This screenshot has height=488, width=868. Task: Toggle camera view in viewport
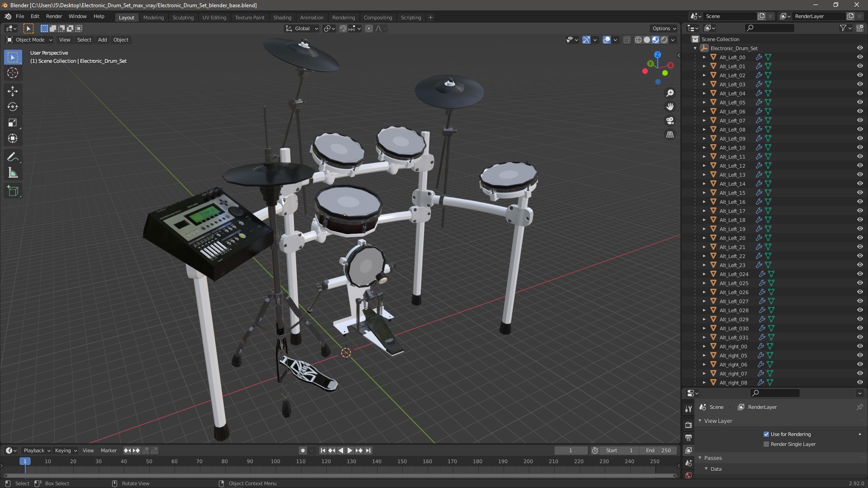click(670, 121)
